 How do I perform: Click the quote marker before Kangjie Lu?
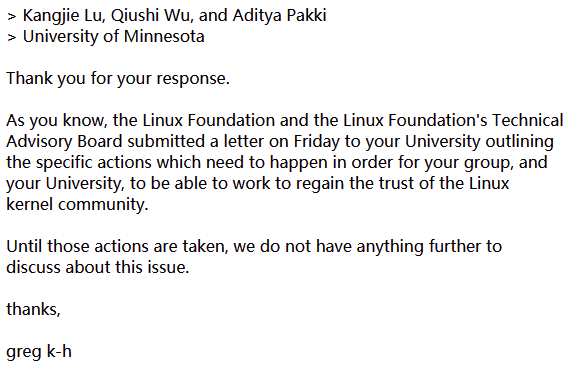click(x=12, y=17)
